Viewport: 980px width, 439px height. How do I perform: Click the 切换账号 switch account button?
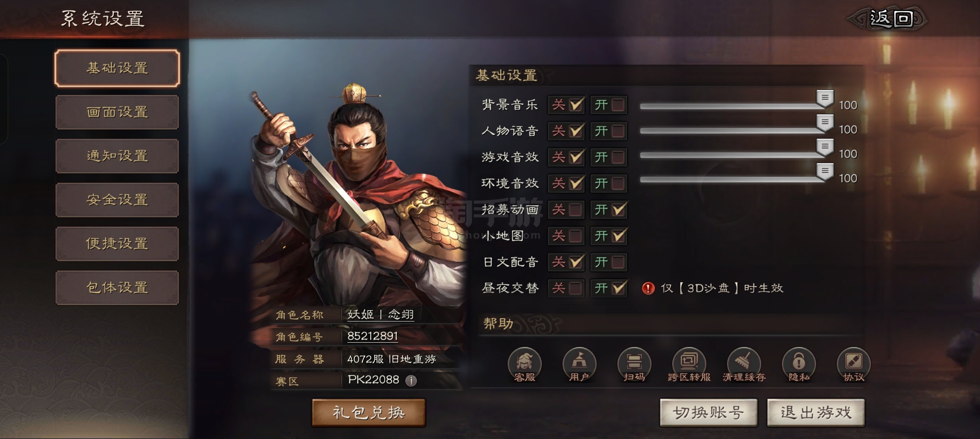[709, 413]
